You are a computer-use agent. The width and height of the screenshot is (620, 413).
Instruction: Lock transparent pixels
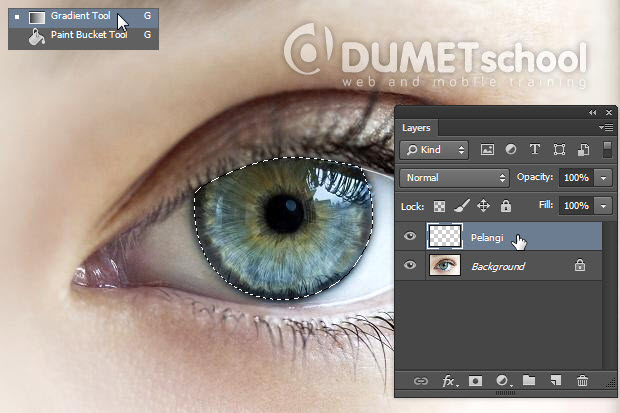click(x=439, y=206)
